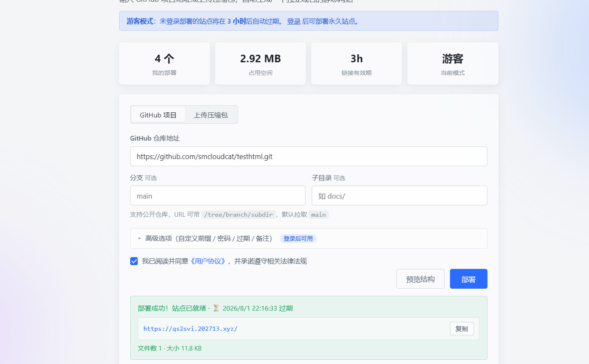Click the 2.92 MB 占用空间 value
This screenshot has height=364, width=589.
[260, 58]
